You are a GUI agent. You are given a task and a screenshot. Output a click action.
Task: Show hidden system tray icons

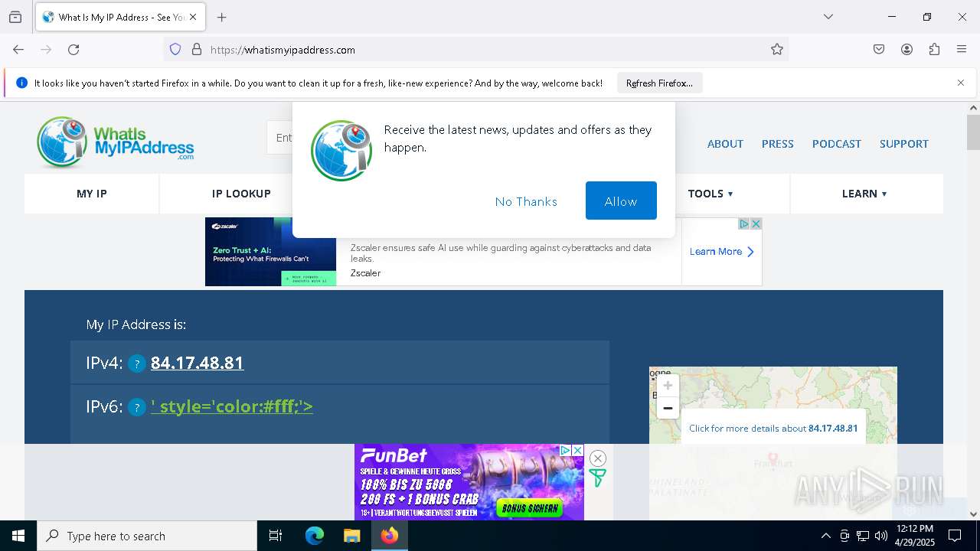(825, 536)
